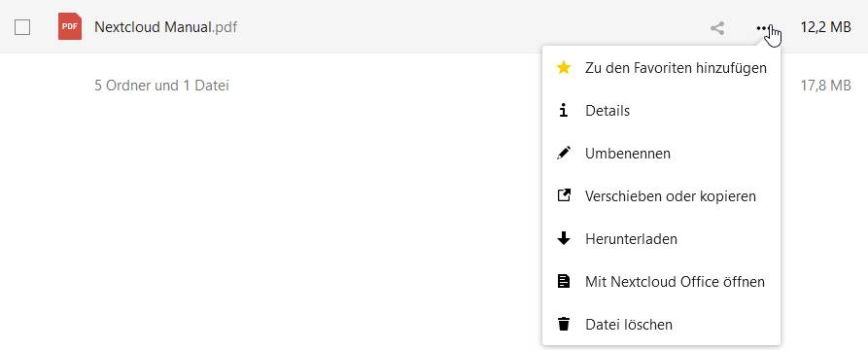Choose Zu den Favoriten hinzufügen
Screen dimensions: 868x350
[x=662, y=68]
